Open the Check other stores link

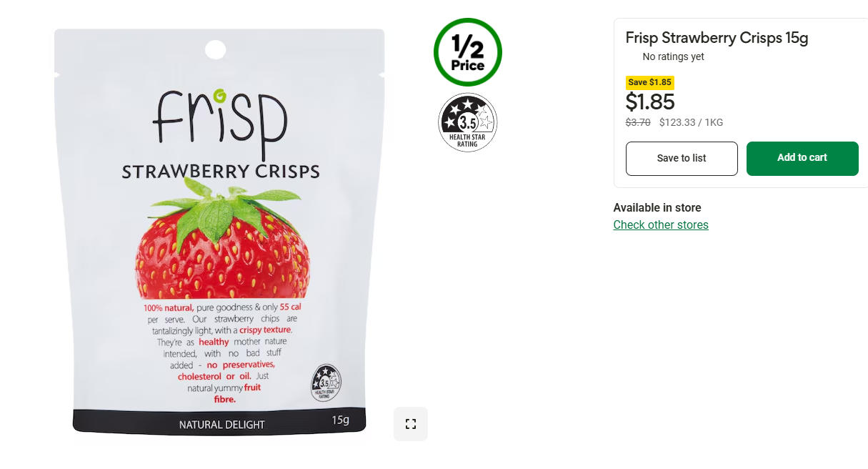pyautogui.click(x=661, y=224)
